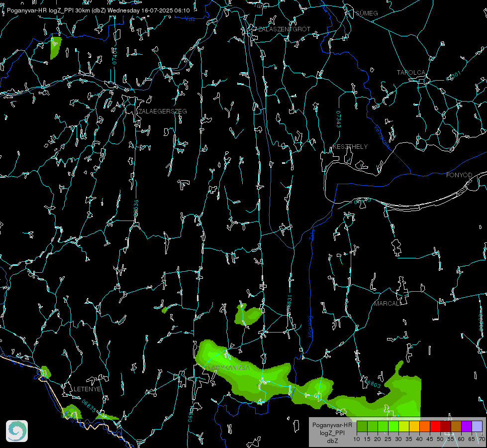This screenshot has height=448, width=487.
Task: Click the 06835 road number label
Action: click(89, 406)
